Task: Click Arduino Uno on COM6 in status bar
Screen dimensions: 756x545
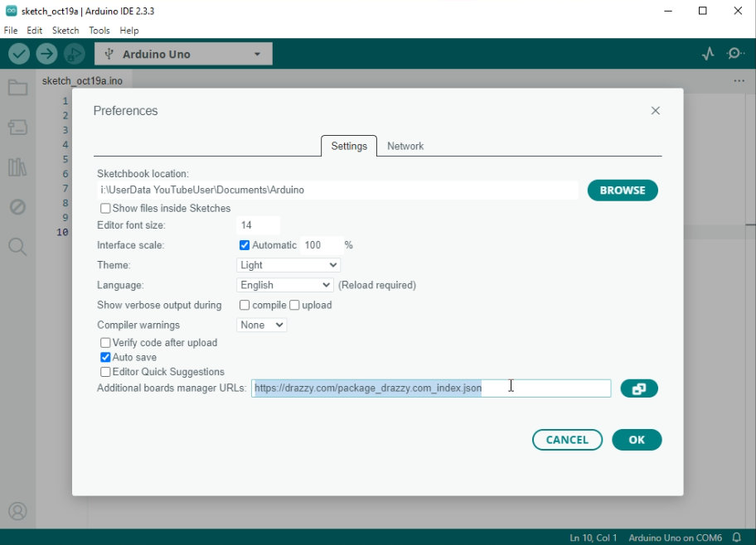Action: pyautogui.click(x=675, y=538)
